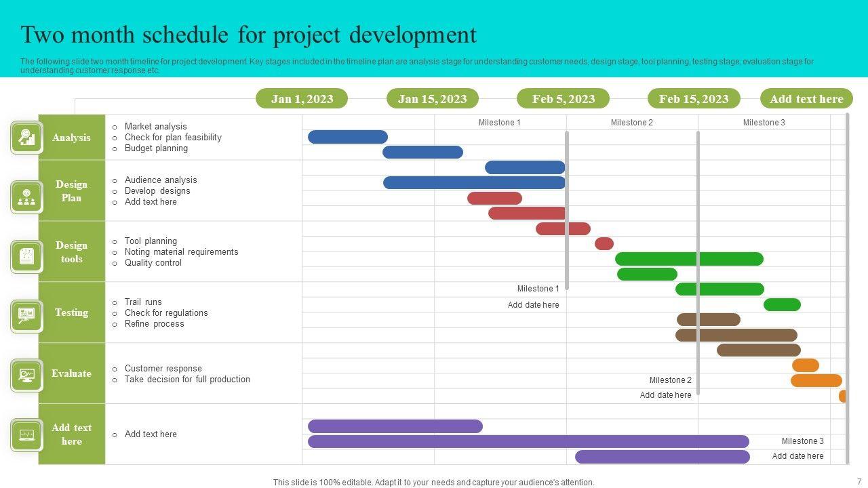The height and width of the screenshot is (488, 868).
Task: Select the longest purple Gantt bar
Action: pos(528,442)
